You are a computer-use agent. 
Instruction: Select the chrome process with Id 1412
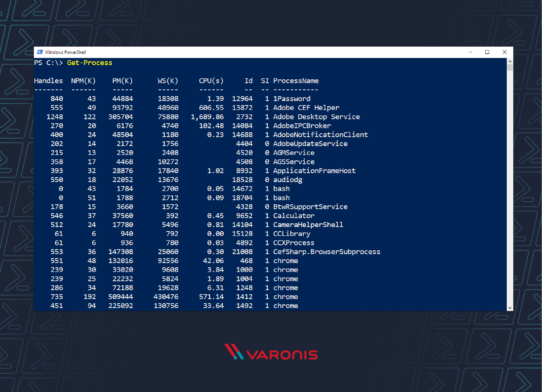tap(285, 297)
